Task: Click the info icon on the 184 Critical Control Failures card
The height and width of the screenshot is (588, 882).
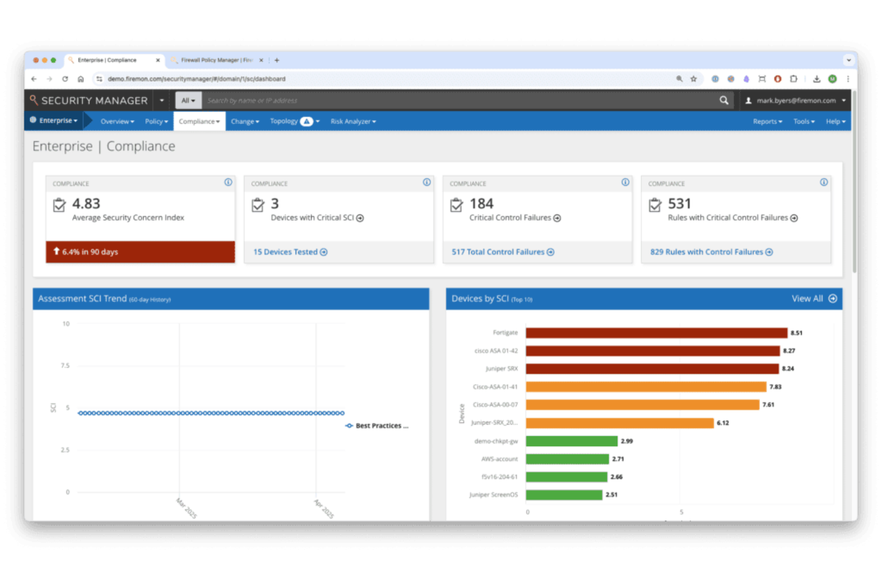Action: 625,183
